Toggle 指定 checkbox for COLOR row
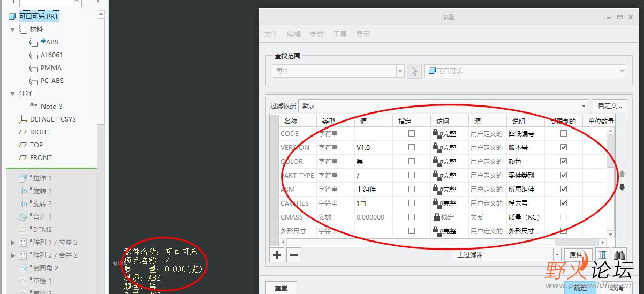 click(411, 161)
